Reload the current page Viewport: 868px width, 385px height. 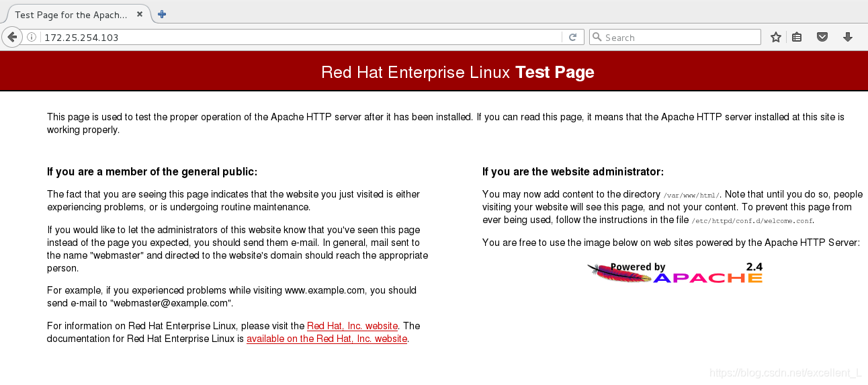tap(572, 38)
